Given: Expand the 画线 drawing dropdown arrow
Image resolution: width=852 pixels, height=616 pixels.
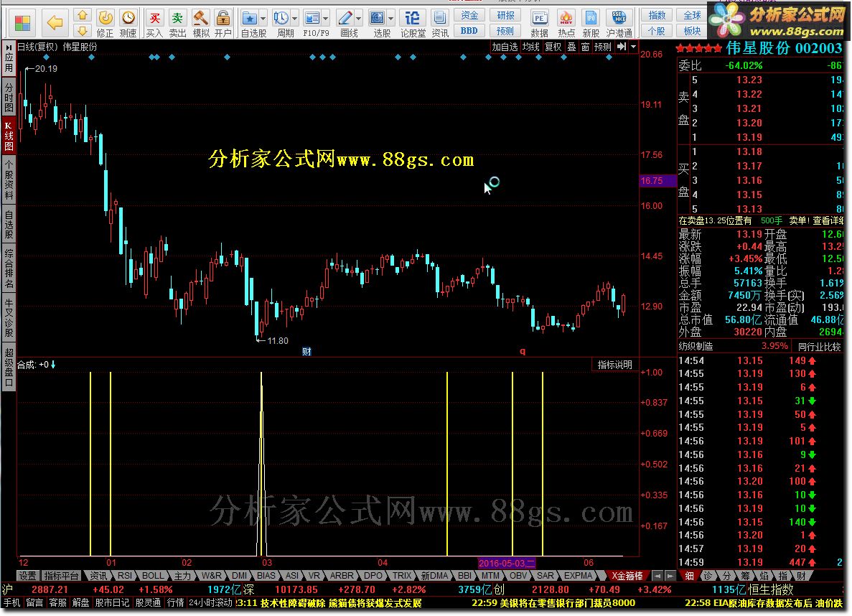Looking at the screenshot, I should 358,19.
